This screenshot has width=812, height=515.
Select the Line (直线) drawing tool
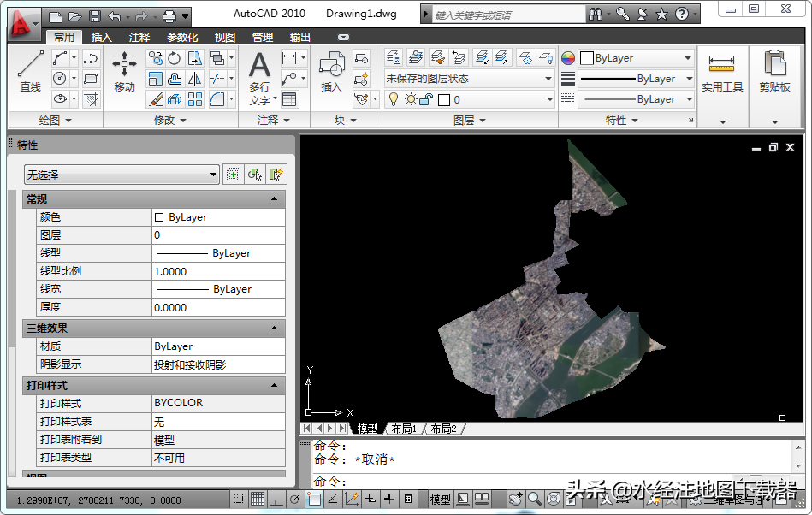(x=30, y=71)
